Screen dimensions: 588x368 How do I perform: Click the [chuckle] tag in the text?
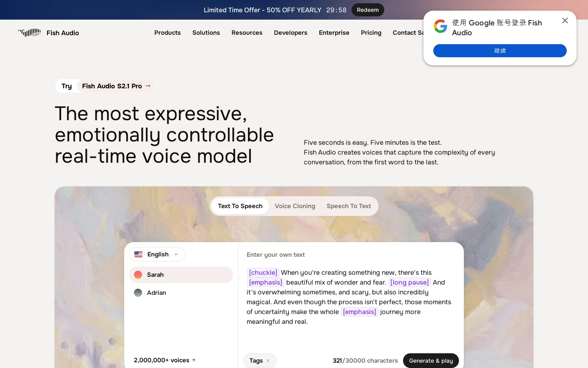click(x=263, y=272)
